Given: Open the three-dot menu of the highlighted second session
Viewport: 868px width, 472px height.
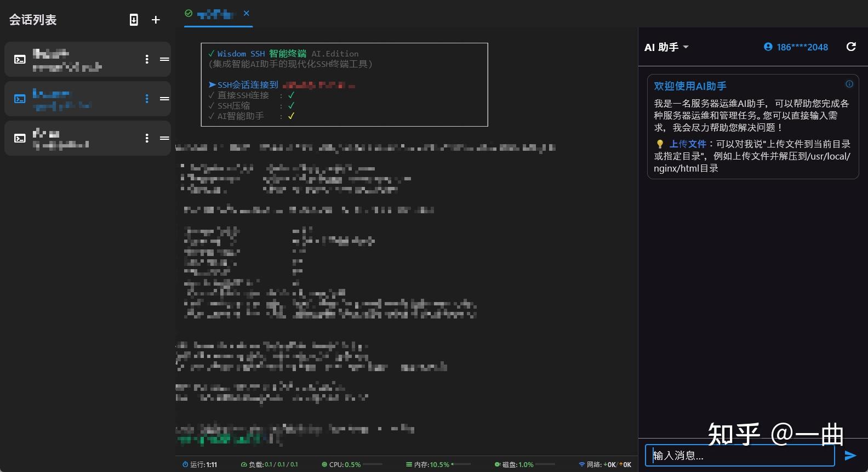Looking at the screenshot, I should click(147, 99).
